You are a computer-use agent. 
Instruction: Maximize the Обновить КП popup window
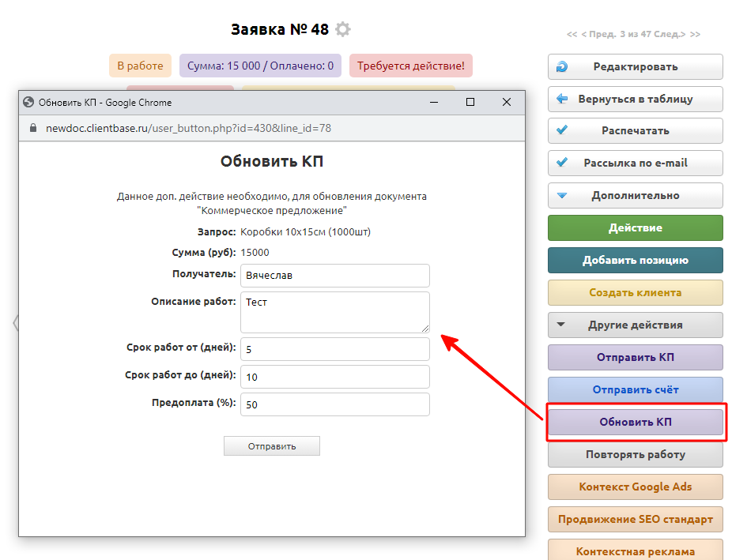470,103
